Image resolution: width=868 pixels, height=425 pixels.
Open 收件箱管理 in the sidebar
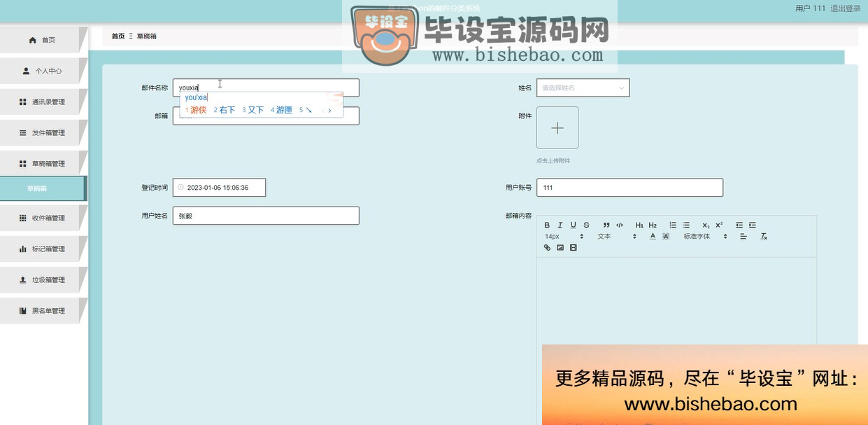(43, 218)
